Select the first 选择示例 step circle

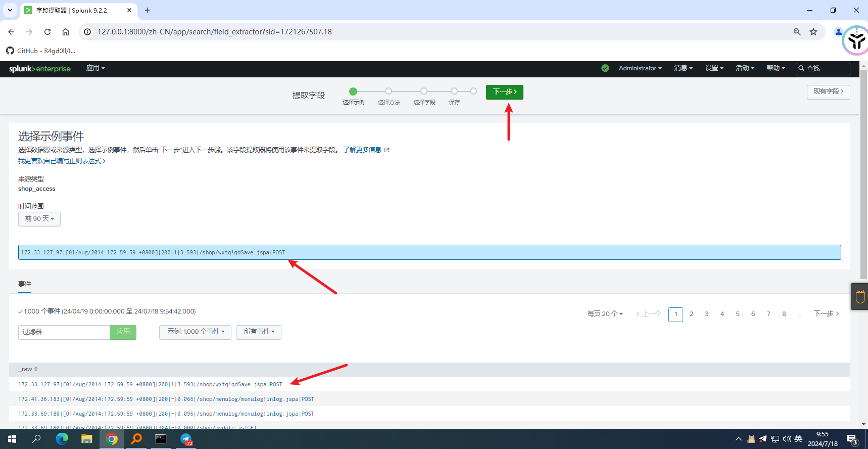pyautogui.click(x=353, y=92)
